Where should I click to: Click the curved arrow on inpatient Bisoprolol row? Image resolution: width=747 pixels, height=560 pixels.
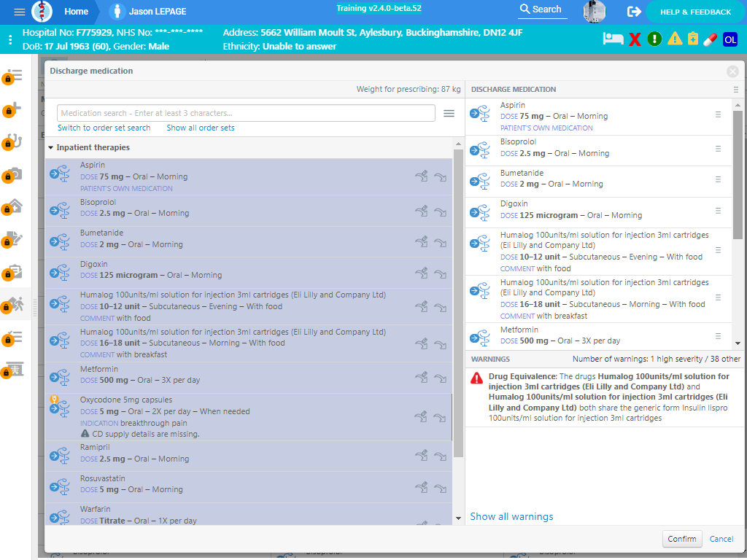(440, 212)
